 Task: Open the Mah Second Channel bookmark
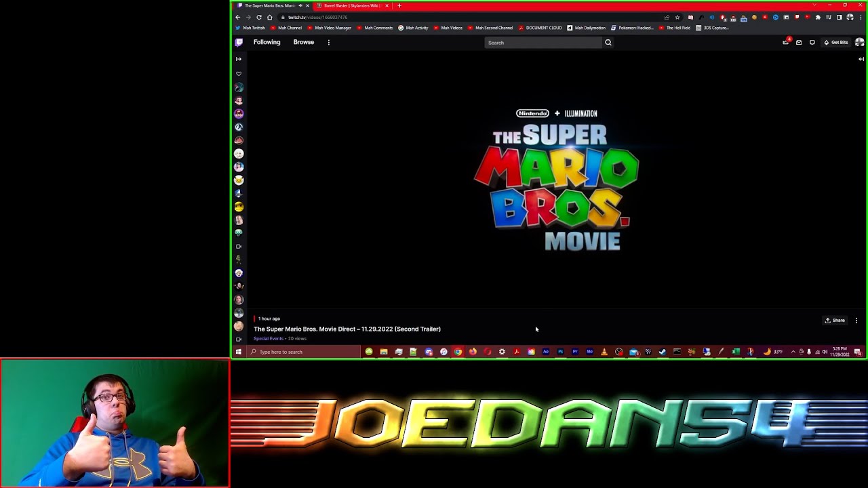[490, 28]
